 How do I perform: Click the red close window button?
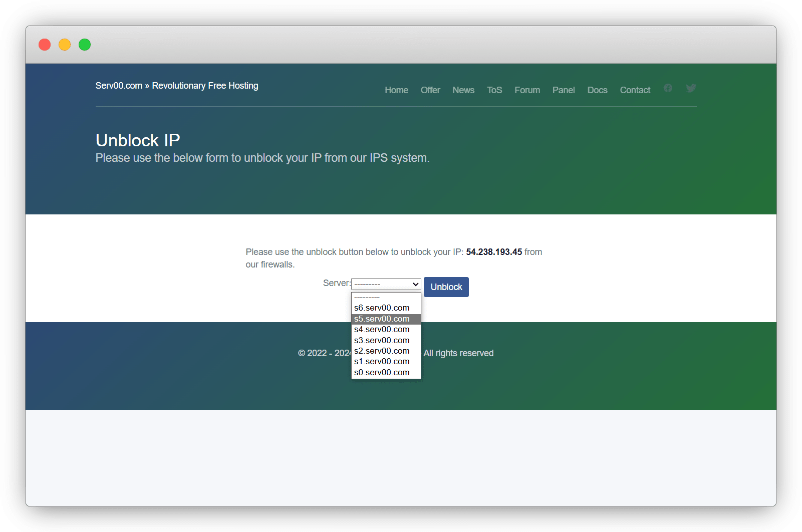[x=45, y=45]
